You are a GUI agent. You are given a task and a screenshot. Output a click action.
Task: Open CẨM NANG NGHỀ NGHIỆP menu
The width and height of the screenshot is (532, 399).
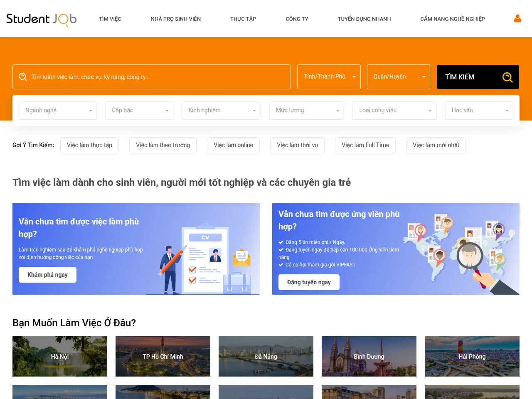pyautogui.click(x=453, y=19)
